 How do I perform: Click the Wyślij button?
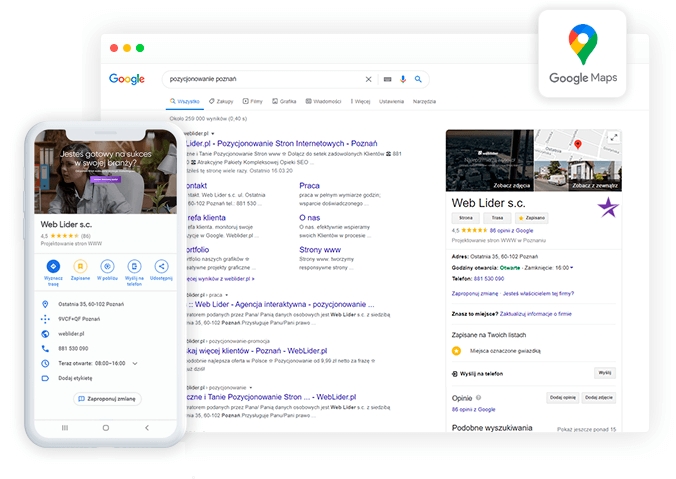(605, 373)
